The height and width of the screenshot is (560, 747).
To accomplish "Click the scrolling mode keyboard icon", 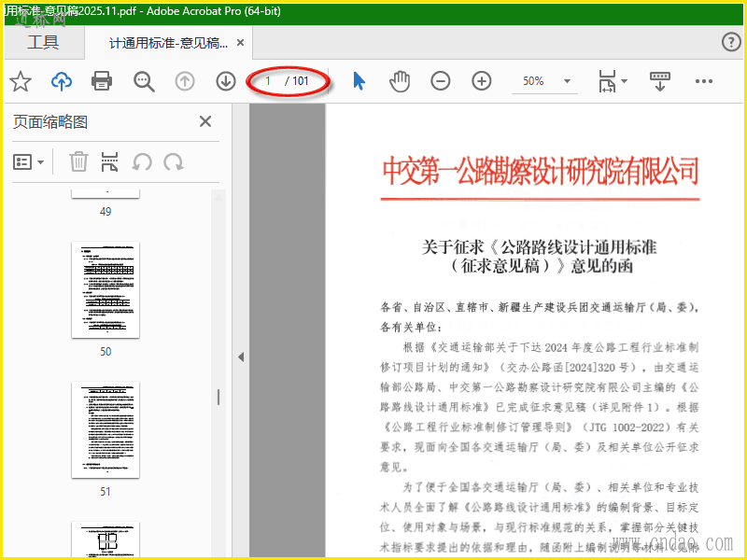I will coord(660,81).
